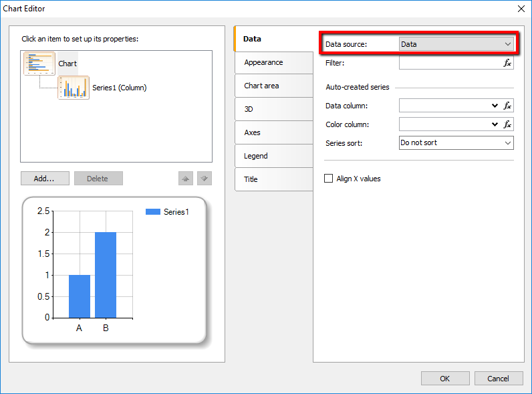The image size is (532, 394).
Task: Open the expression editor for Color column
Action: pos(507,124)
